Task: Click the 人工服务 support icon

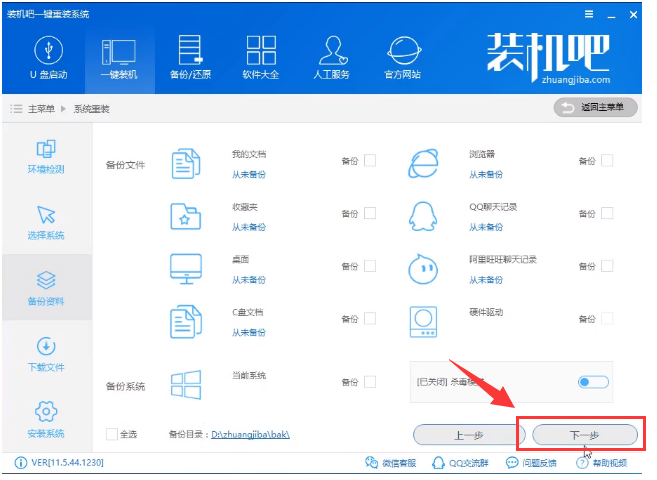Action: pos(332,50)
